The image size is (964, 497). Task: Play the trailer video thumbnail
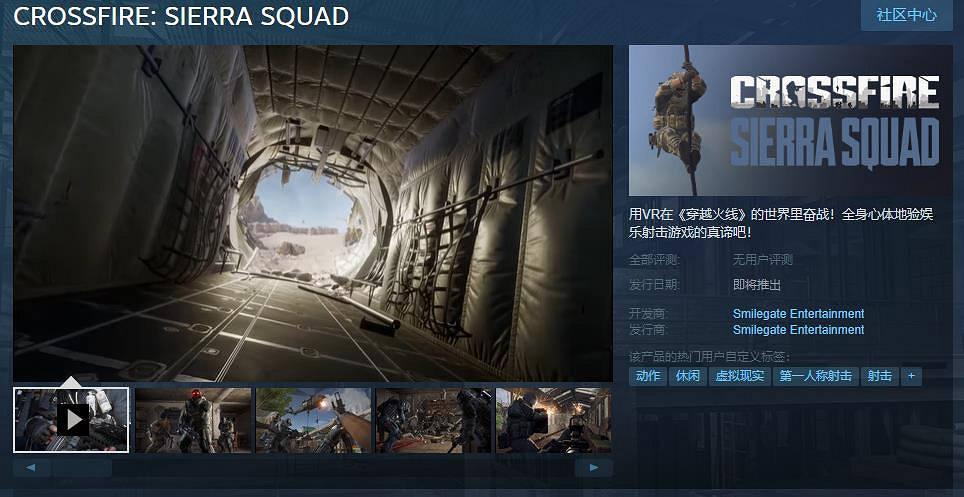71,419
